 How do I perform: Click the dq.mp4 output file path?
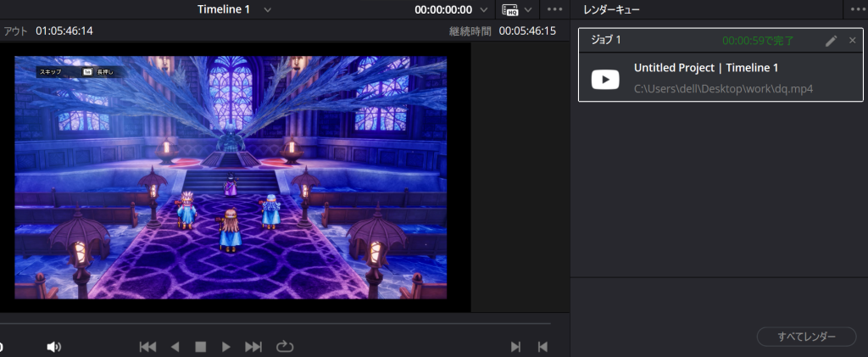coord(723,88)
